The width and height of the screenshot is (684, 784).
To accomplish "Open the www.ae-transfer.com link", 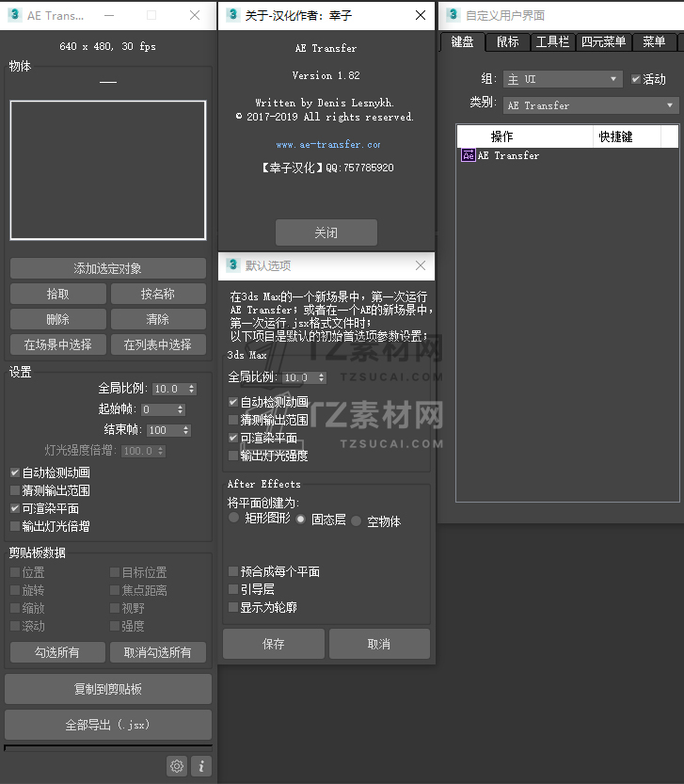I will (x=328, y=145).
